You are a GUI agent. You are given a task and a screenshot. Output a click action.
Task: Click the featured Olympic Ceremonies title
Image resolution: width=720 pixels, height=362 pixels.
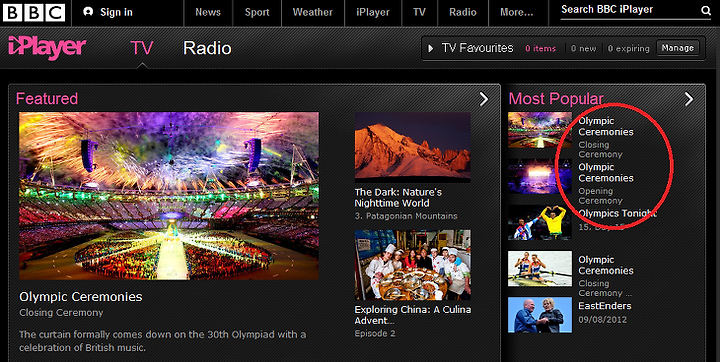click(81, 297)
